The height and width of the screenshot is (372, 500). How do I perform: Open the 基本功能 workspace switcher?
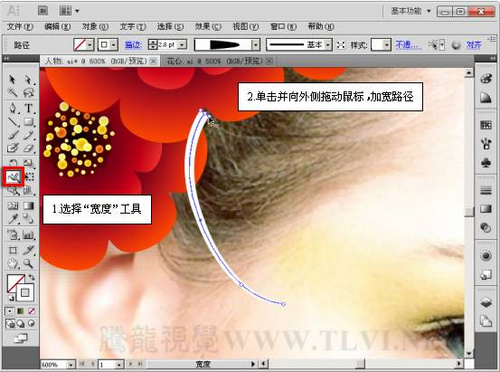(x=411, y=11)
